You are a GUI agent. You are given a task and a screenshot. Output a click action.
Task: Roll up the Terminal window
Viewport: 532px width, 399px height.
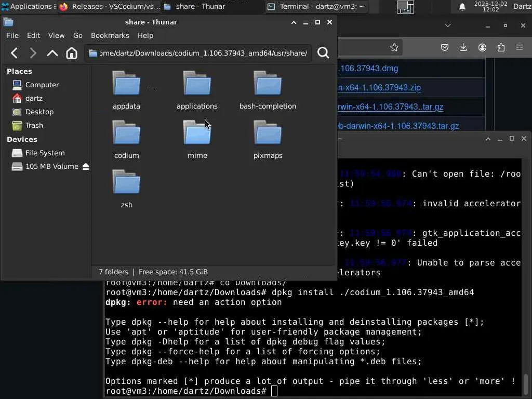488,139
